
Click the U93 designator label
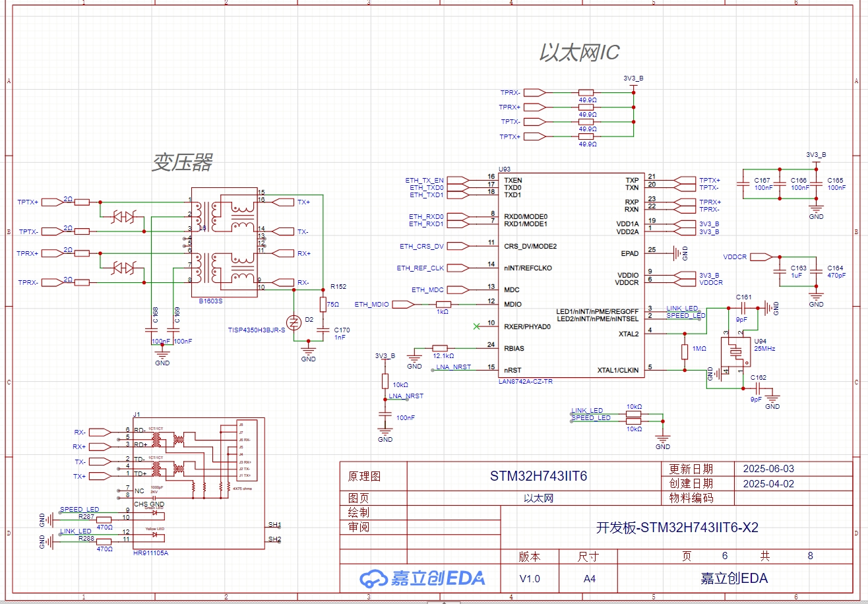point(506,169)
